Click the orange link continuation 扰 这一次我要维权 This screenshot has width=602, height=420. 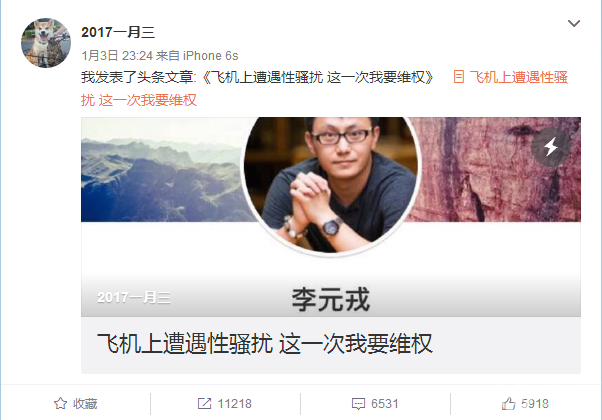139,100
